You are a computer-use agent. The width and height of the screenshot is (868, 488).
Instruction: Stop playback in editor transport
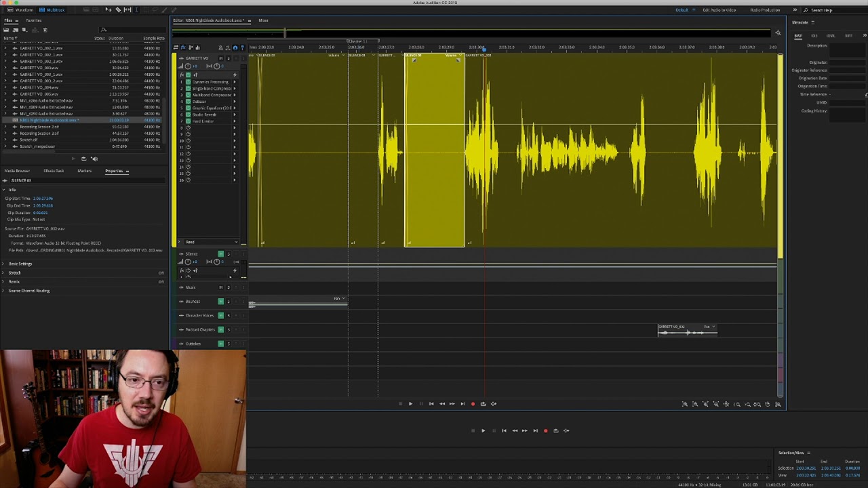pyautogui.click(x=400, y=404)
